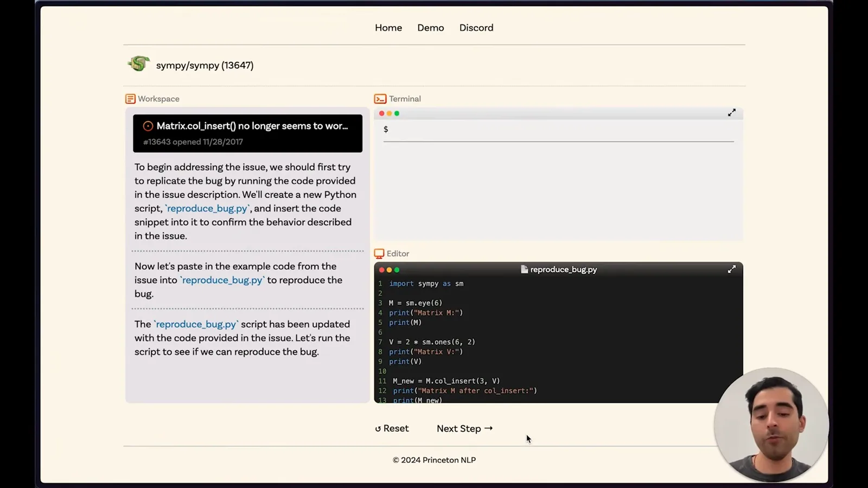Image resolution: width=868 pixels, height=488 pixels.
Task: Click the yellow dot in Terminal titlebar
Action: click(389, 113)
